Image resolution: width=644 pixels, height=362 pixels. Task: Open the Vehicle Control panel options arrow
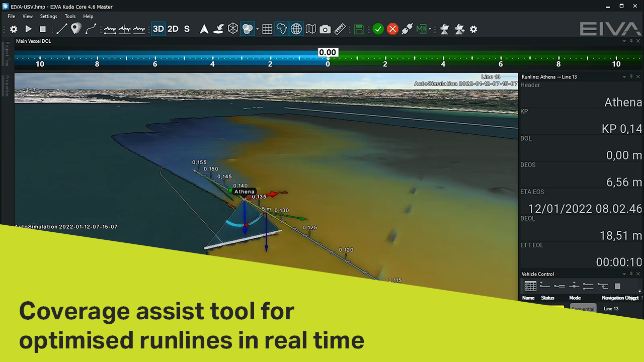point(624,274)
